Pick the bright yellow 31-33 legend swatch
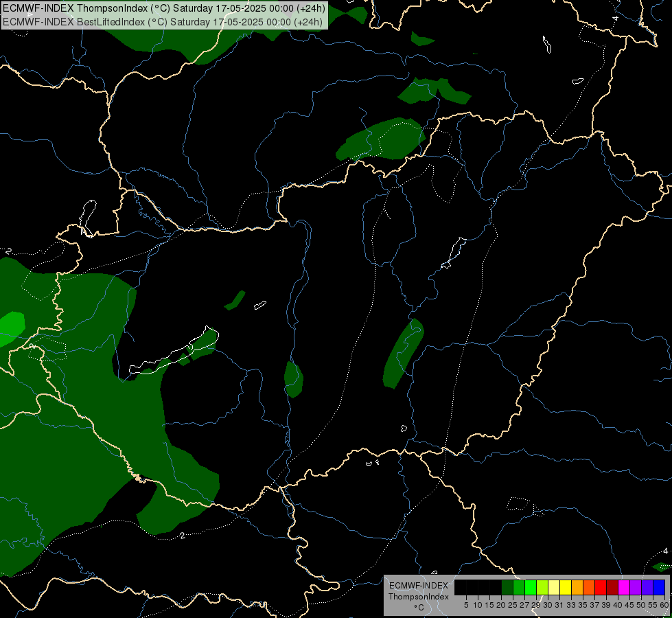Screen dimensions: 672x618 tap(566, 588)
